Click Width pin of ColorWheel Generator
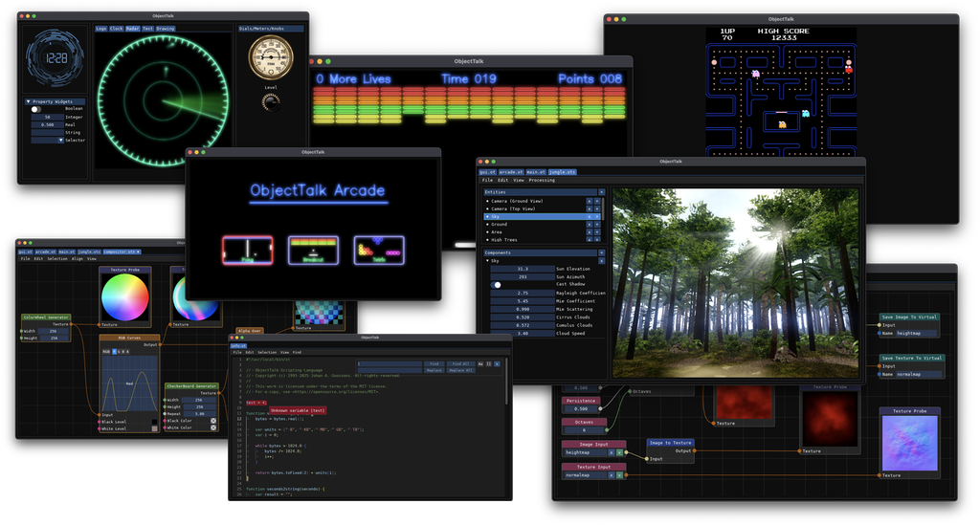 click(x=22, y=331)
